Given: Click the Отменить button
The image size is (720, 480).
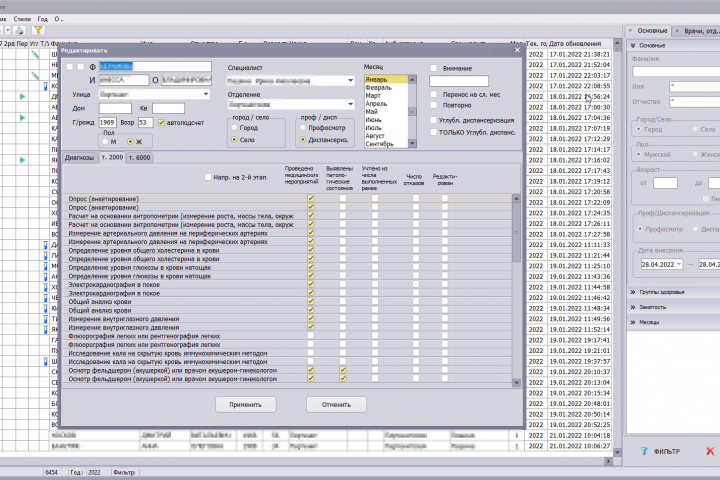Looking at the screenshot, I should [x=336, y=405].
